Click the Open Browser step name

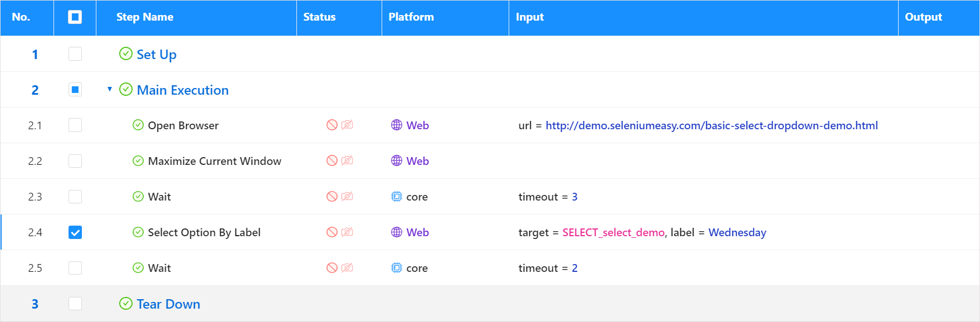[x=183, y=125]
